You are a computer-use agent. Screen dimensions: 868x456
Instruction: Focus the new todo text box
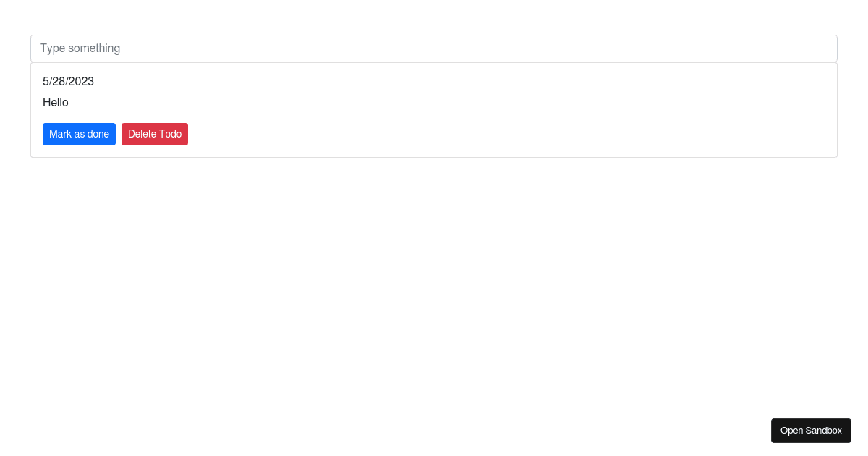coord(434,48)
